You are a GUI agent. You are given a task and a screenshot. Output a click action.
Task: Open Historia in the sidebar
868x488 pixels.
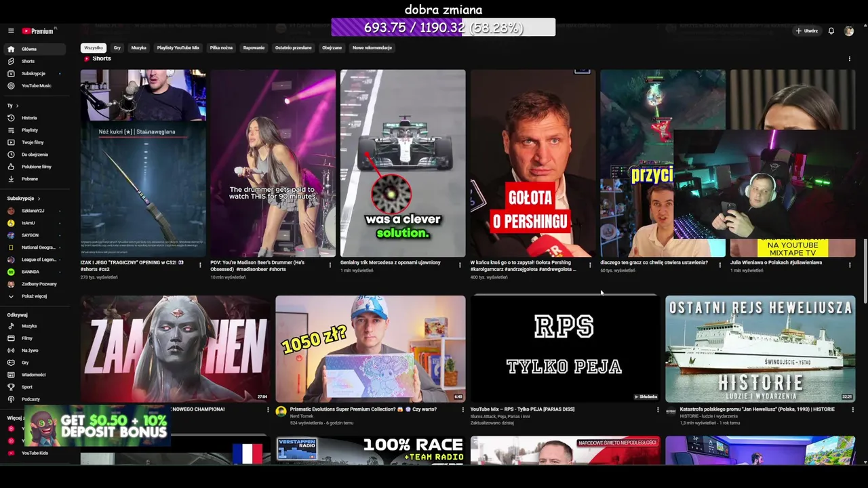point(35,118)
